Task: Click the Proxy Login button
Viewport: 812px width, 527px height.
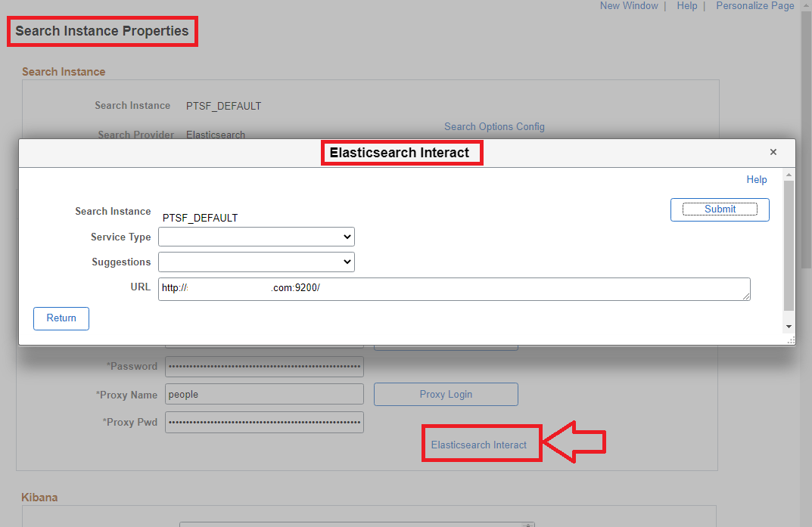Action: [446, 394]
